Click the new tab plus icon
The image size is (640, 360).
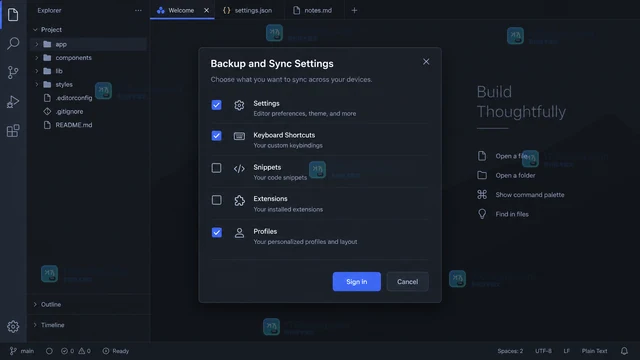[354, 11]
